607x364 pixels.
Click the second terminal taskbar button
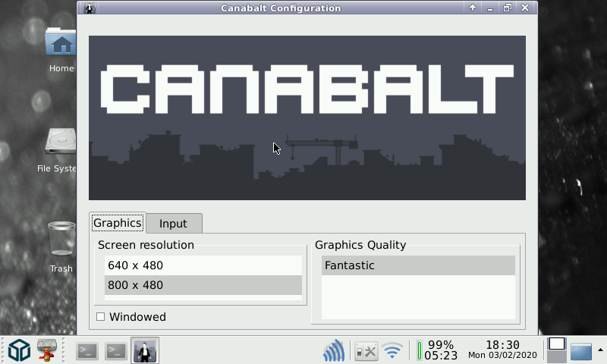coord(115,350)
